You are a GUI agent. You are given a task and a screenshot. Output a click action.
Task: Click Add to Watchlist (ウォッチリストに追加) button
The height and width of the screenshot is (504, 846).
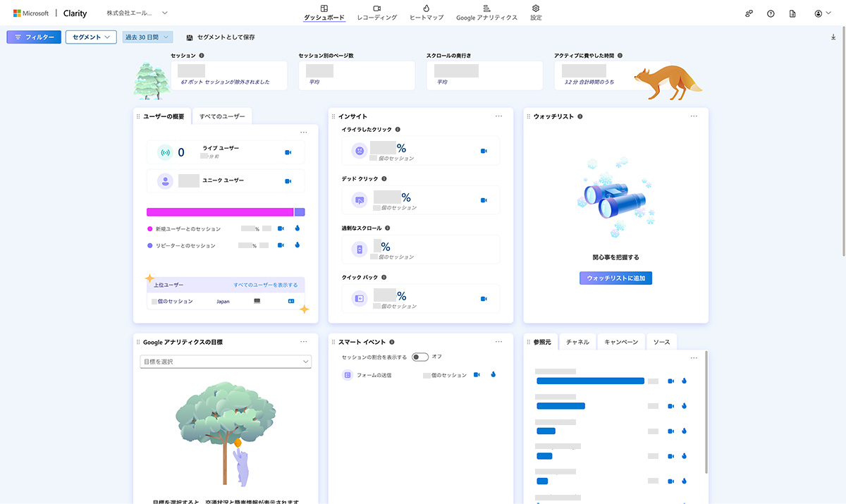(615, 278)
